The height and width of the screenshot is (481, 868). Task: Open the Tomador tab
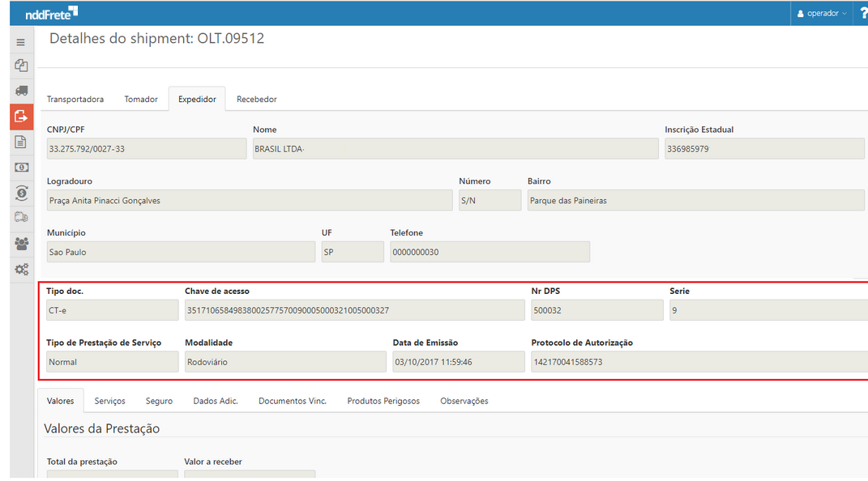click(x=141, y=100)
